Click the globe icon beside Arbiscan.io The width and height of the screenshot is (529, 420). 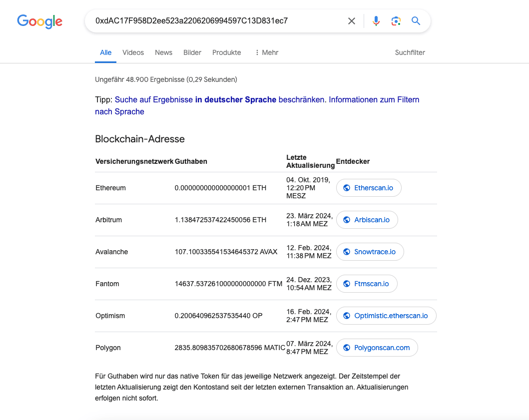point(347,220)
